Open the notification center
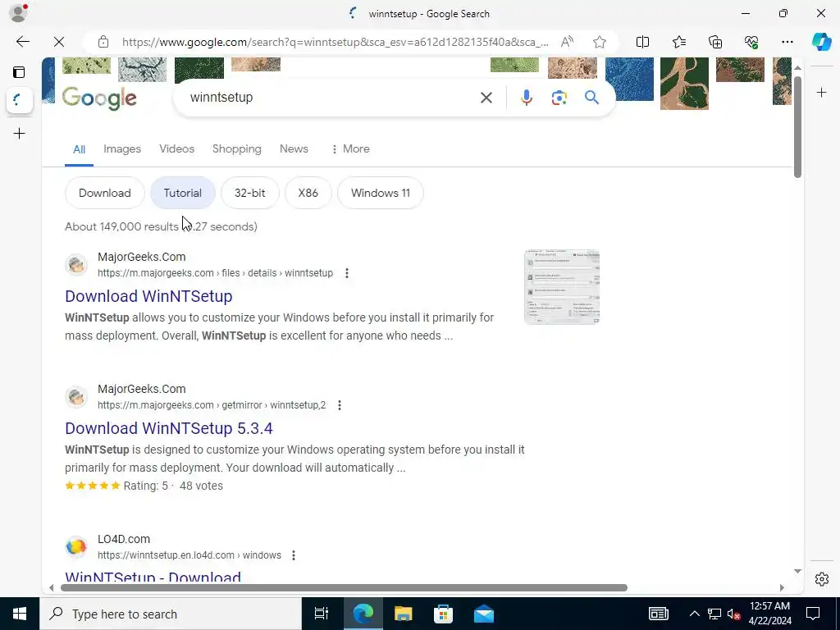 [x=813, y=614]
